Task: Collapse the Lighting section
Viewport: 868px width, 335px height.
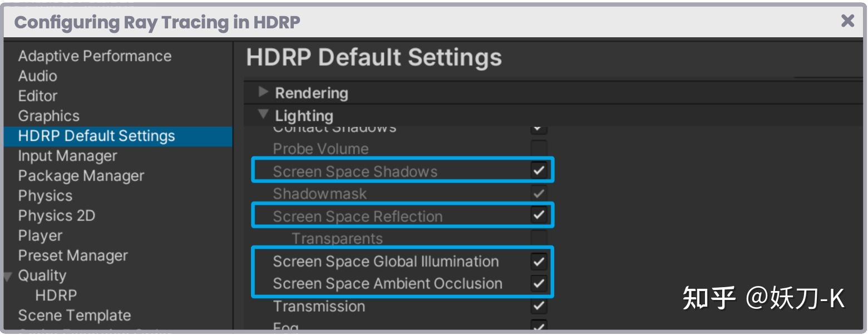Action: [x=262, y=115]
